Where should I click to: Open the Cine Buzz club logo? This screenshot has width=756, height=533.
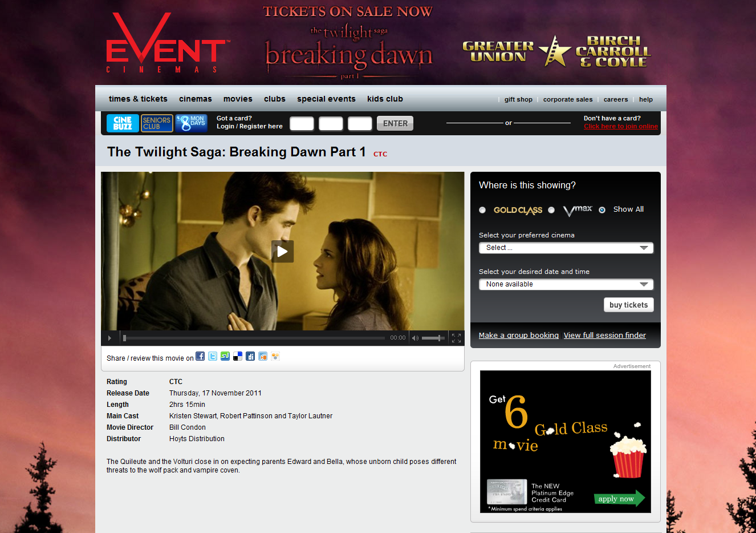pyautogui.click(x=123, y=123)
